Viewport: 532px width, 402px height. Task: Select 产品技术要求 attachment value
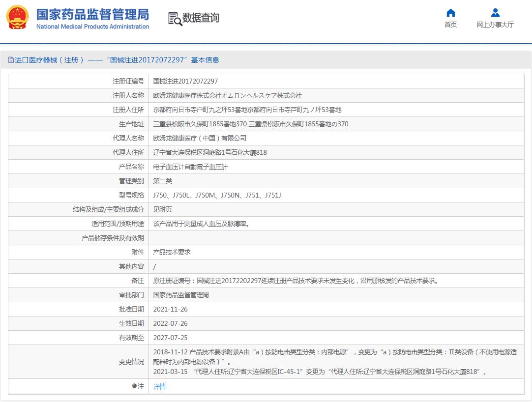pyautogui.click(x=172, y=252)
